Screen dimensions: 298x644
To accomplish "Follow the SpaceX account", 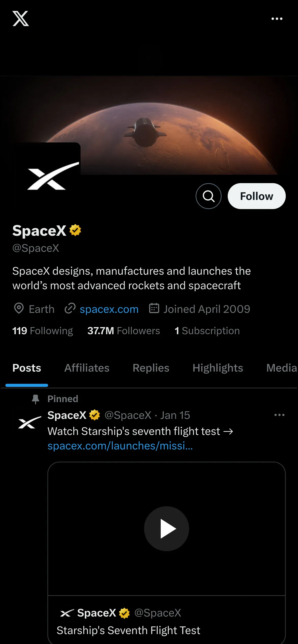I will coord(256,196).
